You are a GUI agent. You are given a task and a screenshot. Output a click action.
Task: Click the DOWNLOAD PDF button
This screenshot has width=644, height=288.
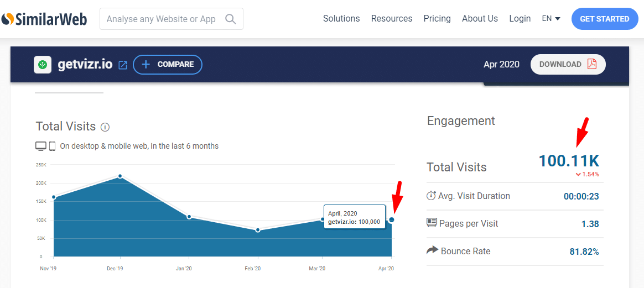click(x=568, y=65)
